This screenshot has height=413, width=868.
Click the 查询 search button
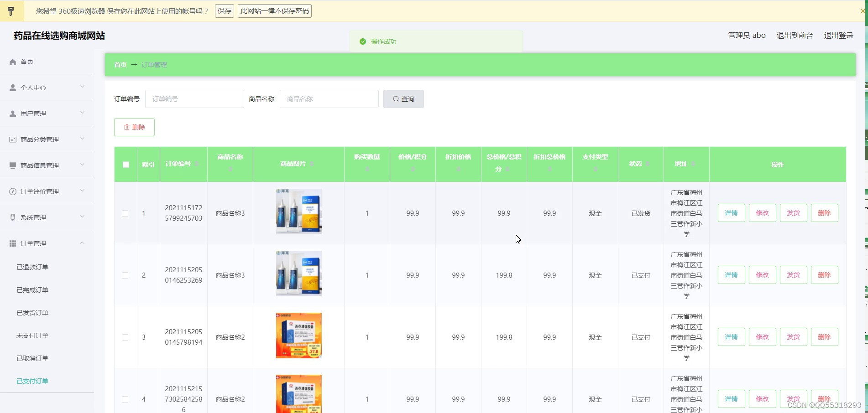tap(403, 99)
